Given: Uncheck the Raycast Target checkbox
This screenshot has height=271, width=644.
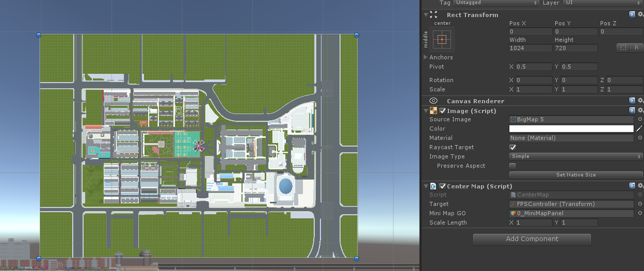Looking at the screenshot, I should [x=512, y=147].
